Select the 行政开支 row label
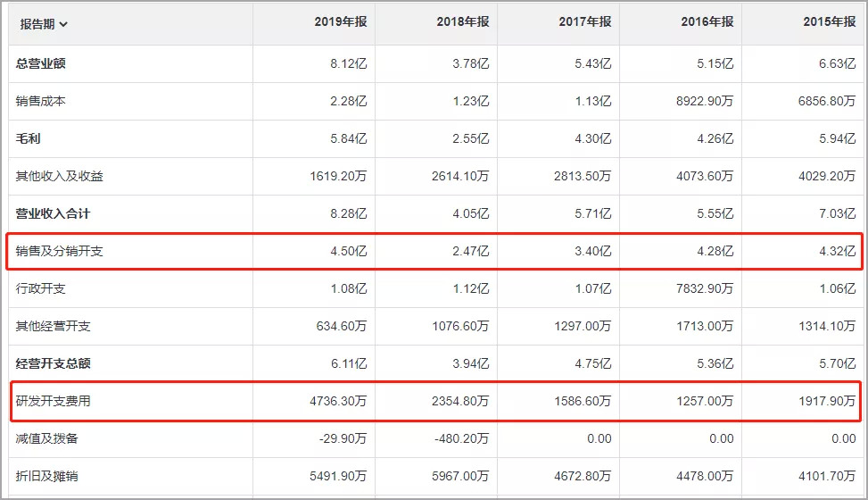 41,288
